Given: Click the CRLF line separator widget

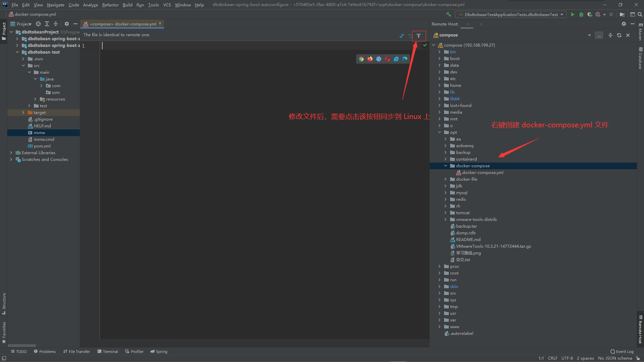Looking at the screenshot, I should click(552, 358).
